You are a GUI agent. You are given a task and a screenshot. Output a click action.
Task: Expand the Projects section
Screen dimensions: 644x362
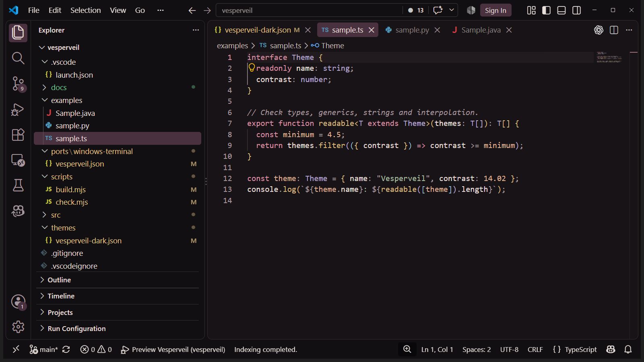click(118, 313)
